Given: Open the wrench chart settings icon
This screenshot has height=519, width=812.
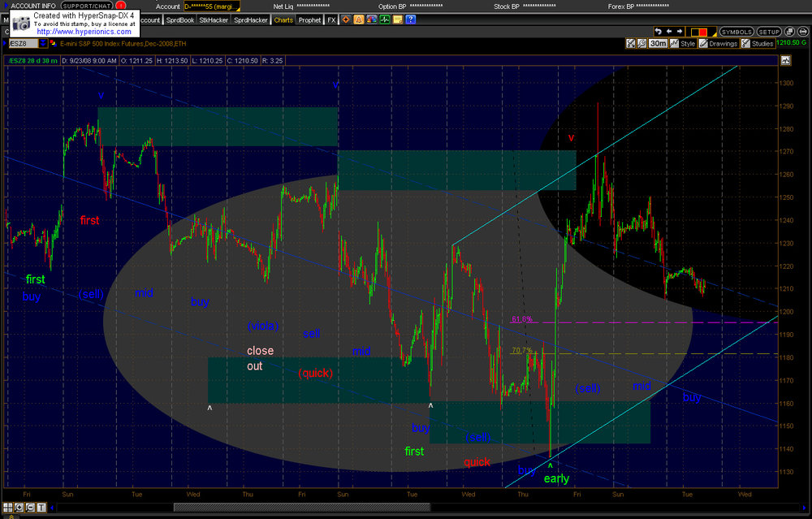Looking at the screenshot, I should [x=641, y=44].
